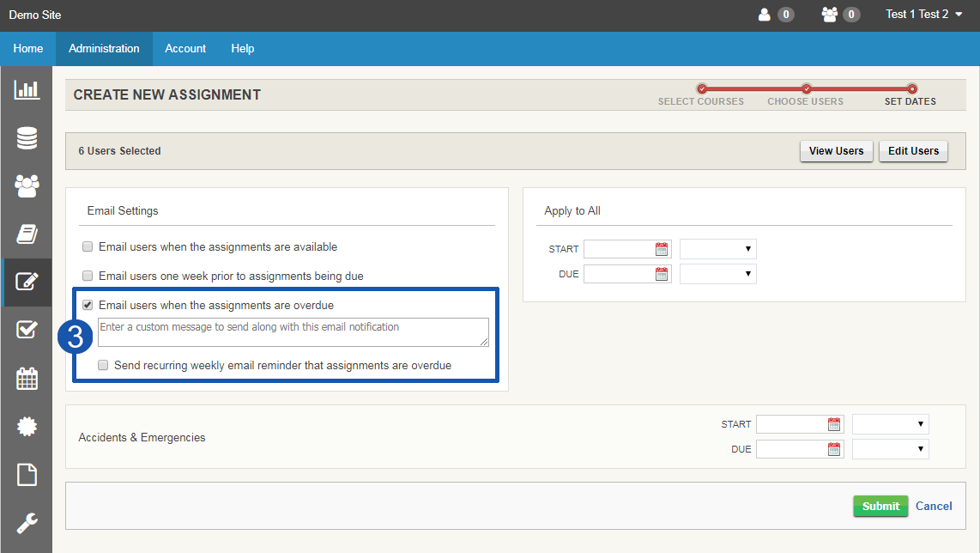980x553 pixels.
Task: Switch to the Administration tab
Action: pos(103,48)
